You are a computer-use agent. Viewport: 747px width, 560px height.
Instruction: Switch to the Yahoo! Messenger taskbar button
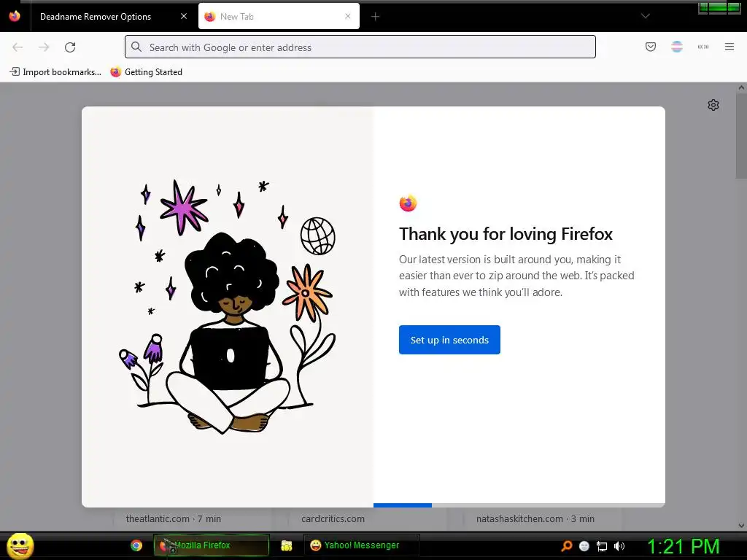(361, 545)
